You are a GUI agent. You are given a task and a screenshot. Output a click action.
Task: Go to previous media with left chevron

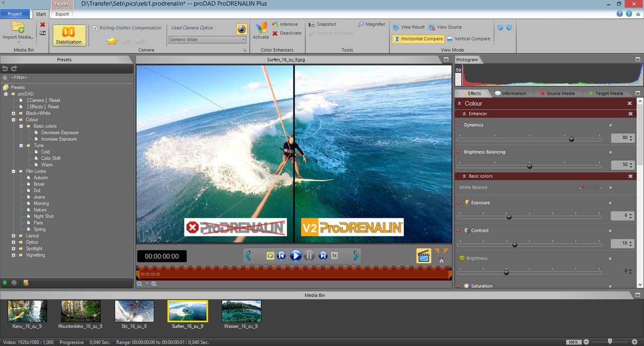(x=248, y=256)
